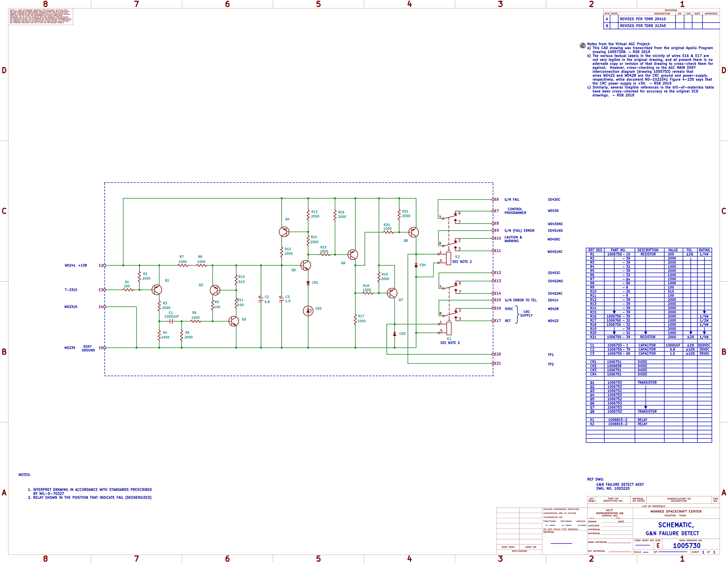Click the circled CR2 zener diode symbol
The height and width of the screenshot is (563, 728).
308,311
